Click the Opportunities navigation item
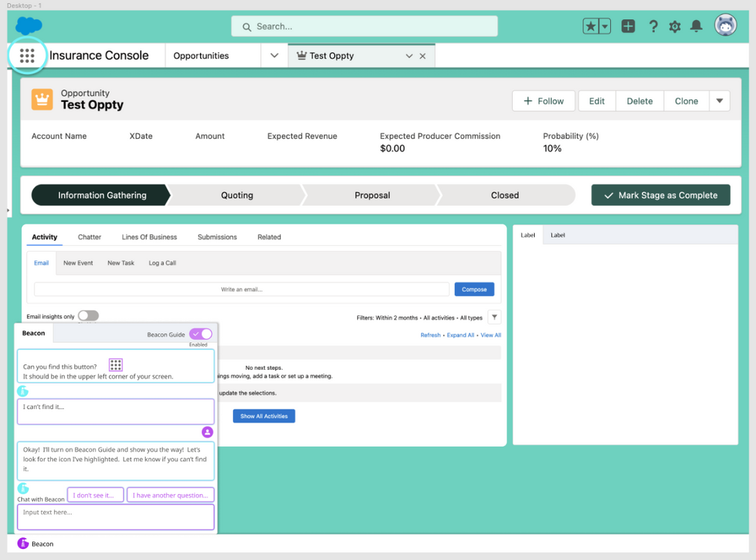This screenshot has height=560, width=756. [x=201, y=56]
